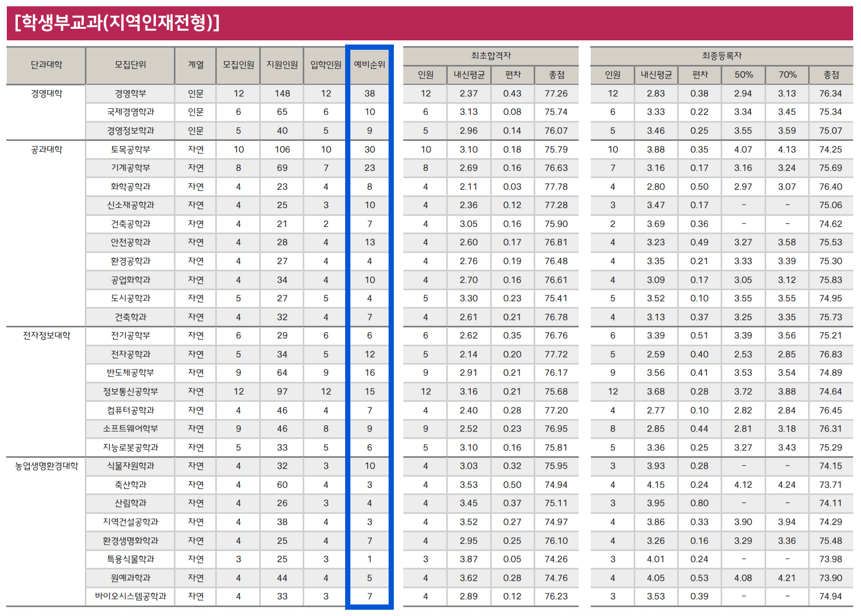Click the 식물자원학과 department cell
Image resolution: width=861 pixels, height=616 pixels.
130,466
